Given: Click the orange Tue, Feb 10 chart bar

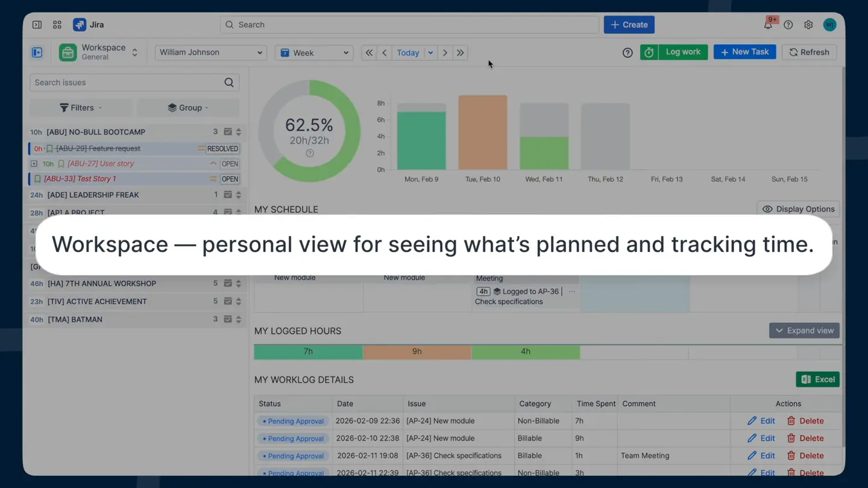Looking at the screenshot, I should coord(483,133).
